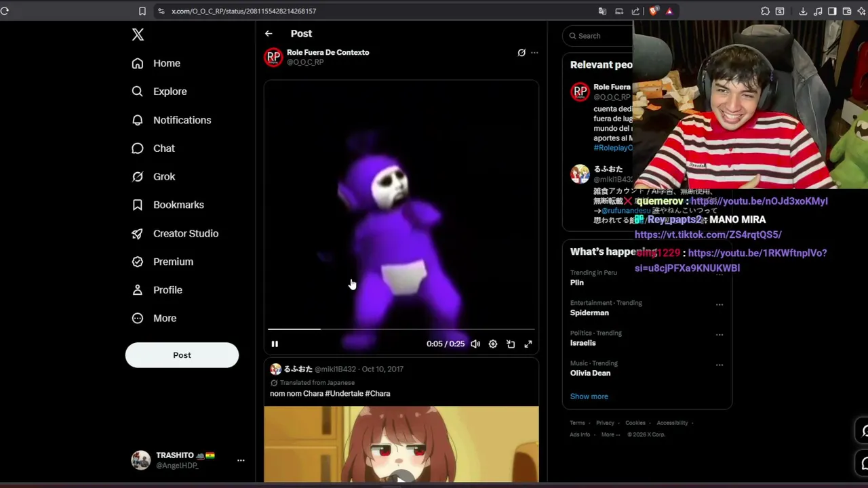
Task: Open site settings icon beside the URL
Action: (161, 11)
